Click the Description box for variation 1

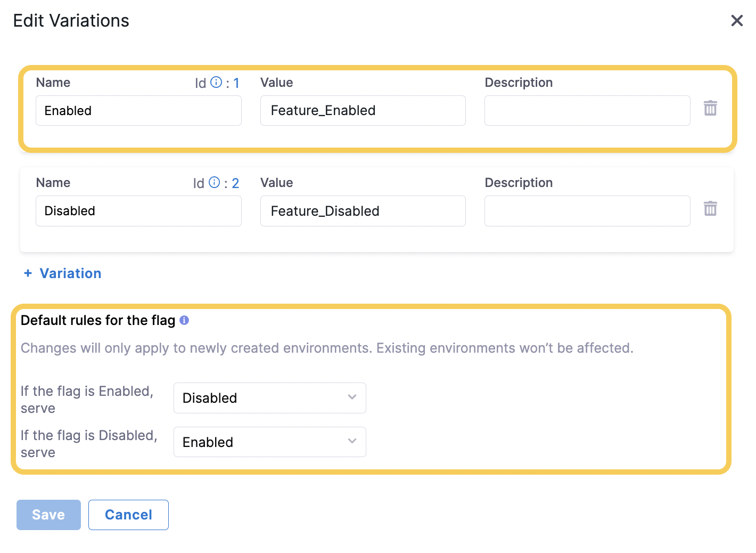[587, 111]
